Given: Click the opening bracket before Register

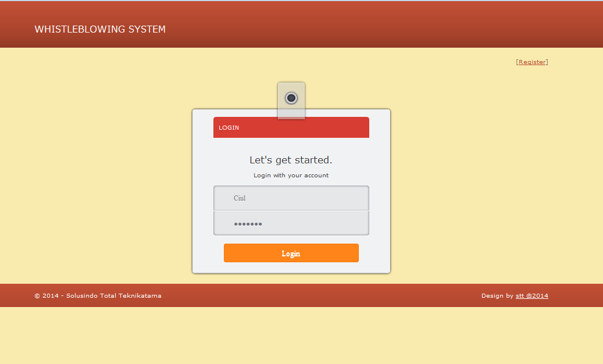Looking at the screenshot, I should pyautogui.click(x=517, y=62).
